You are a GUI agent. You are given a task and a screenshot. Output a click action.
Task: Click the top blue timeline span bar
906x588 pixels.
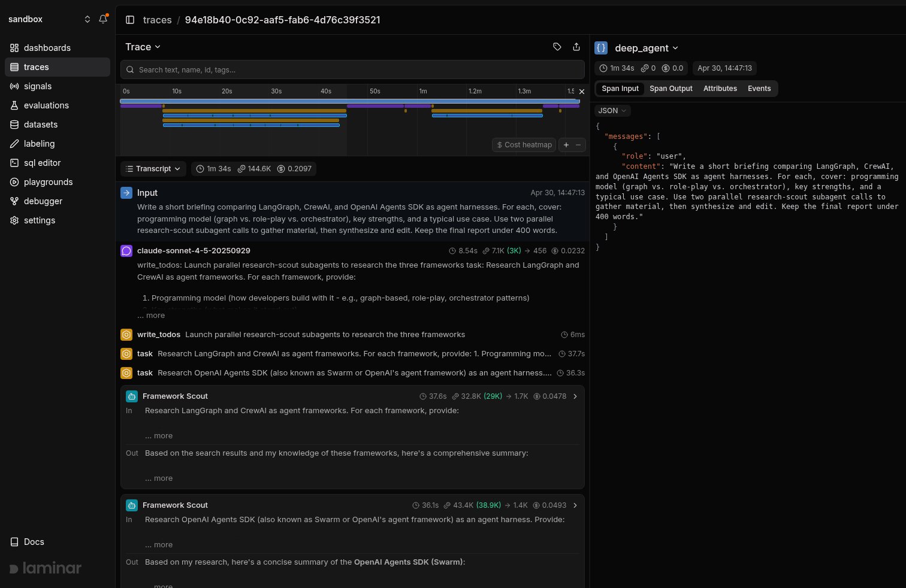tap(350, 101)
